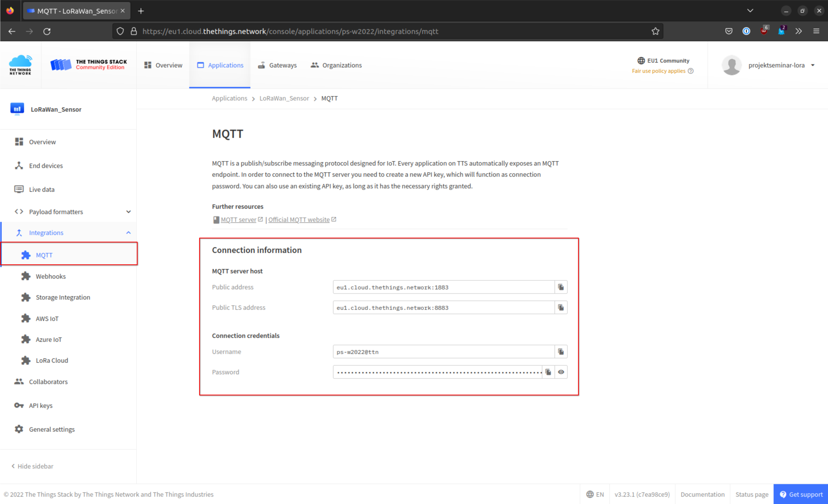
Task: Click the Username input field
Action: click(444, 352)
